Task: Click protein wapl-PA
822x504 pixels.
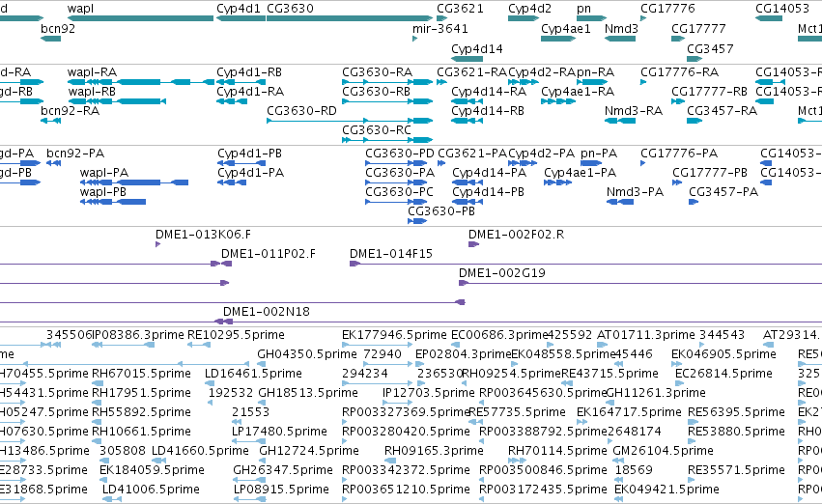Action: 103,173
